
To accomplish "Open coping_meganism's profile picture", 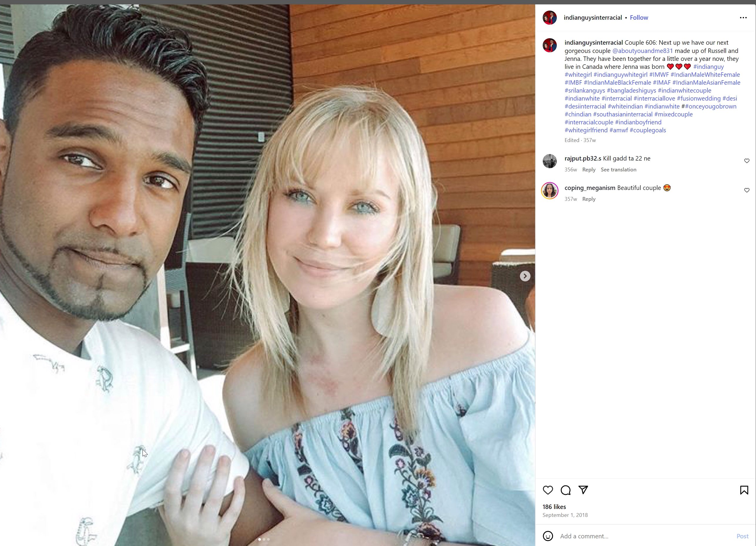I will tap(550, 191).
